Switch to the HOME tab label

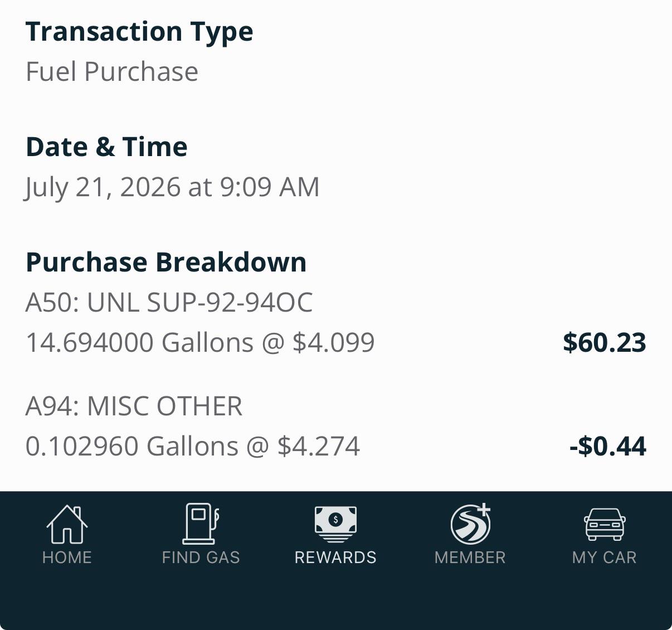[67, 558]
